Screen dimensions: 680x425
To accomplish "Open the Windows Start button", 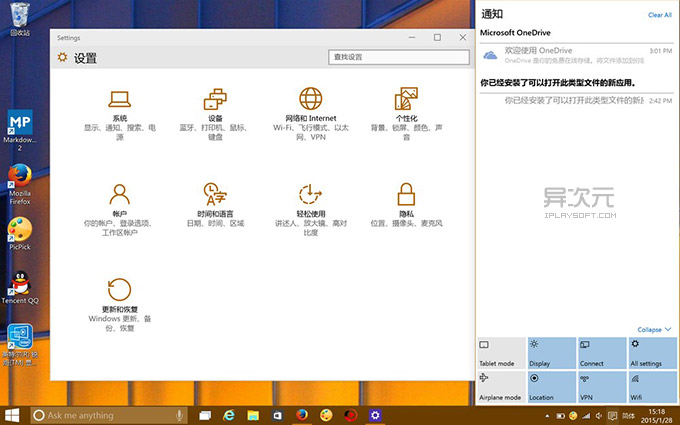I will coord(12,415).
